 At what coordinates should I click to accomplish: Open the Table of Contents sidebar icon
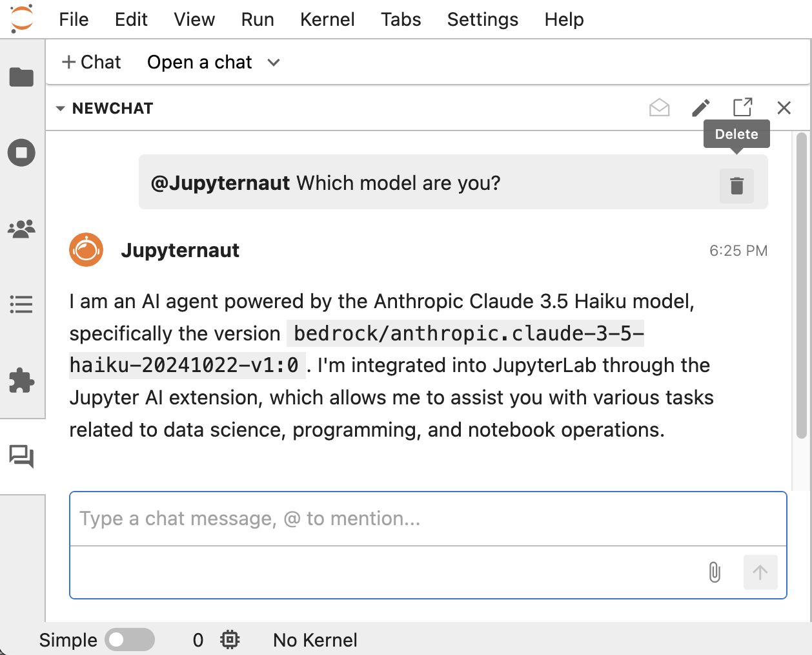(x=21, y=304)
